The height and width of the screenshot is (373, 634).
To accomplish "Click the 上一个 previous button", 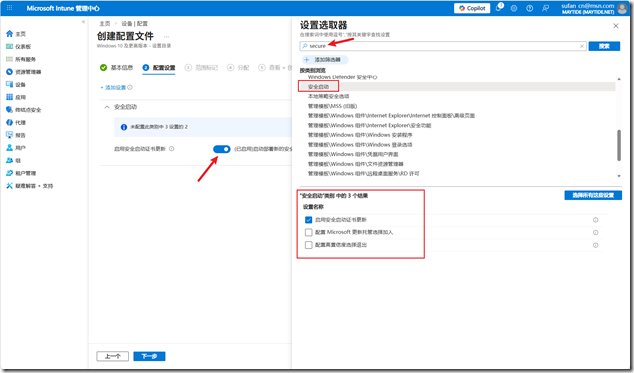I will click(112, 356).
